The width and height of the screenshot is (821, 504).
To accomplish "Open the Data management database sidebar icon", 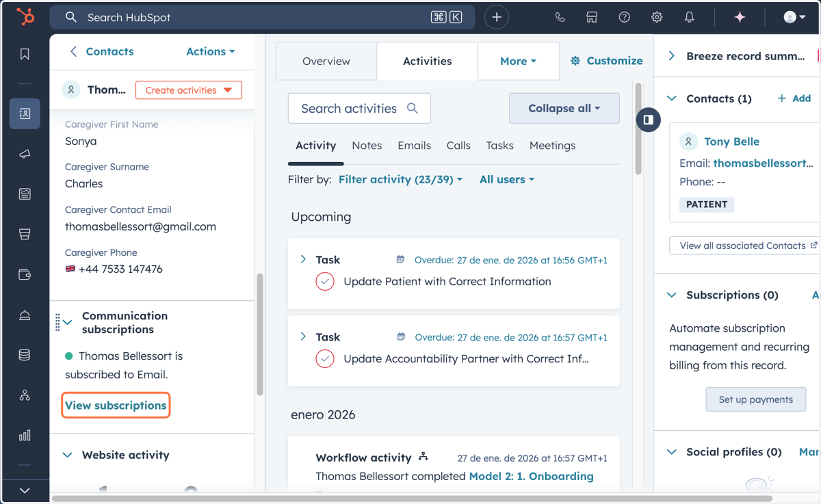I will (25, 355).
